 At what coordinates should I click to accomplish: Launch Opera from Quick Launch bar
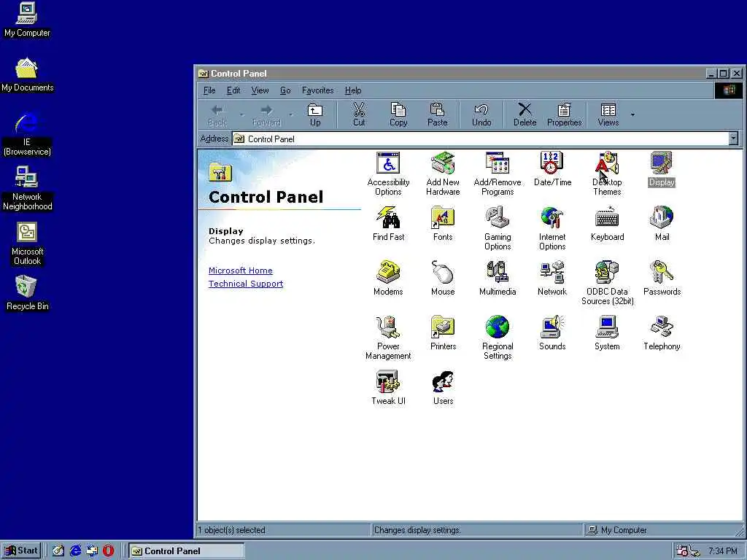click(x=108, y=551)
